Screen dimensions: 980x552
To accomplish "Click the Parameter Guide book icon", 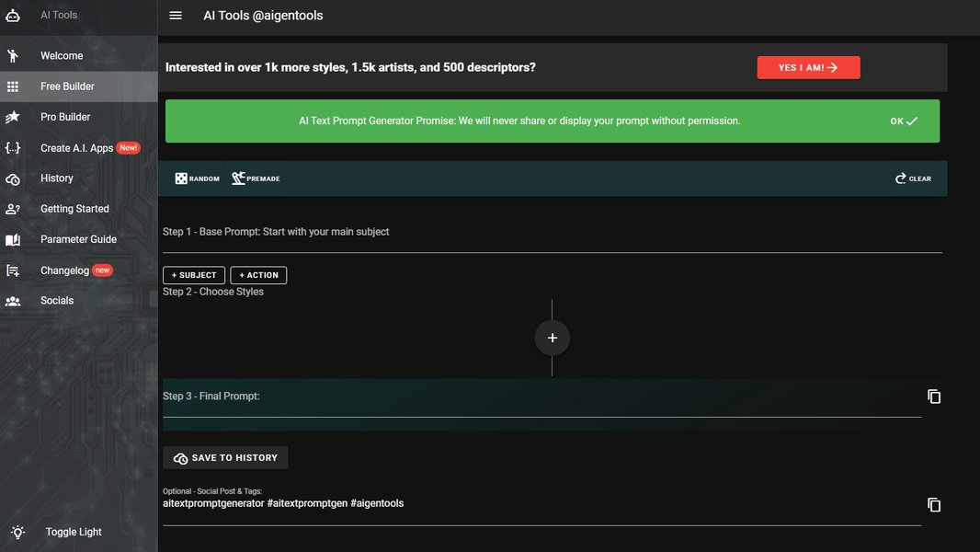I will [13, 239].
